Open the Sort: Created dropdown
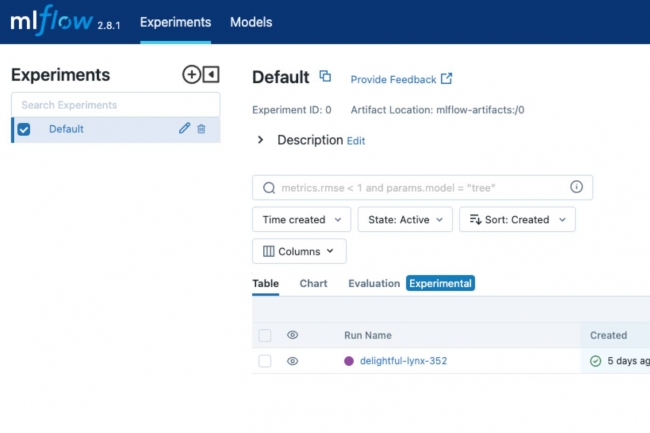 (x=516, y=220)
